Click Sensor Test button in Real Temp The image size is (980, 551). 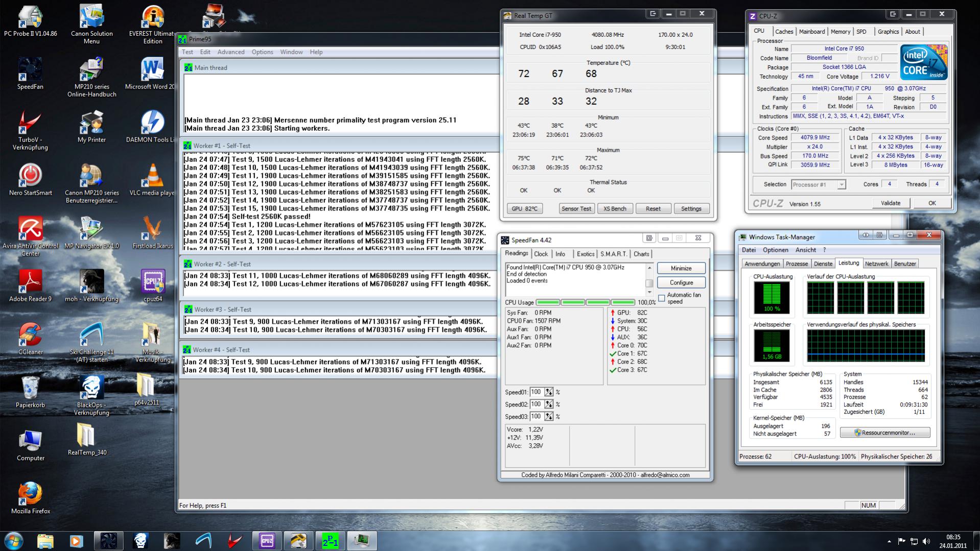tap(576, 208)
